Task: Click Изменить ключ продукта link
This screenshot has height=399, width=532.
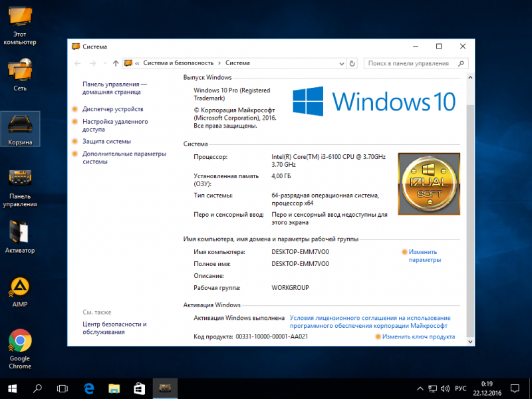Action: [x=419, y=336]
